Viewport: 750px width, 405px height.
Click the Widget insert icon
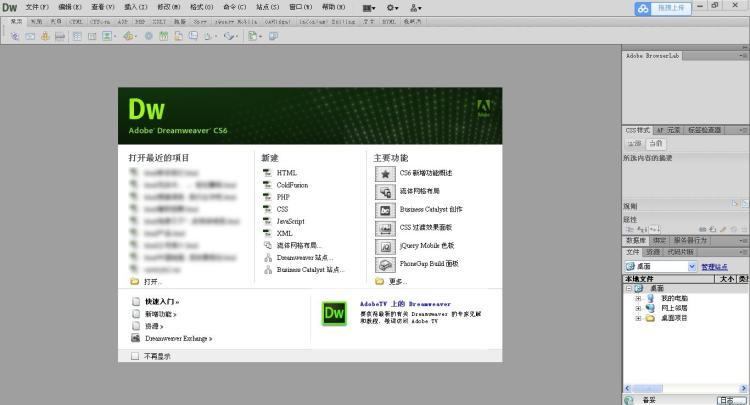(x=149, y=36)
